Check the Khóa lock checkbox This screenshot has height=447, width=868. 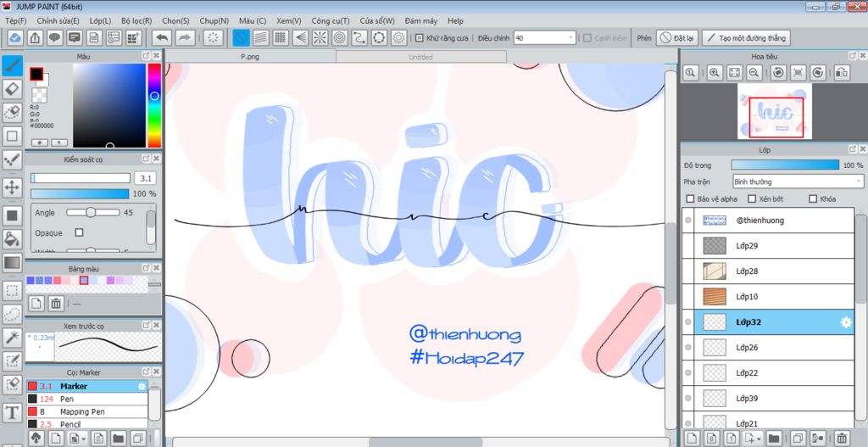[x=813, y=198]
